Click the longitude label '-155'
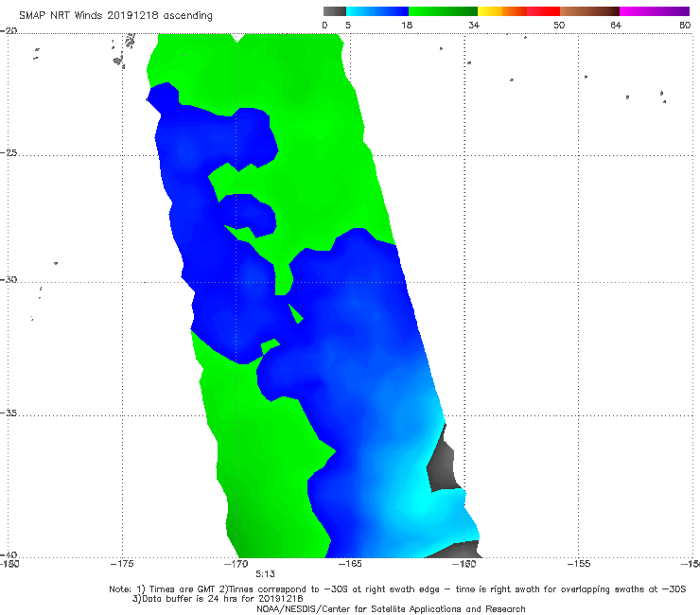The height and width of the screenshot is (615, 700). coord(579,564)
